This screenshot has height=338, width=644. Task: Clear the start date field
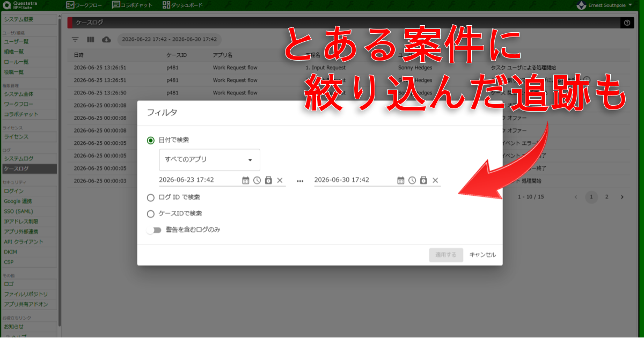pos(280,180)
